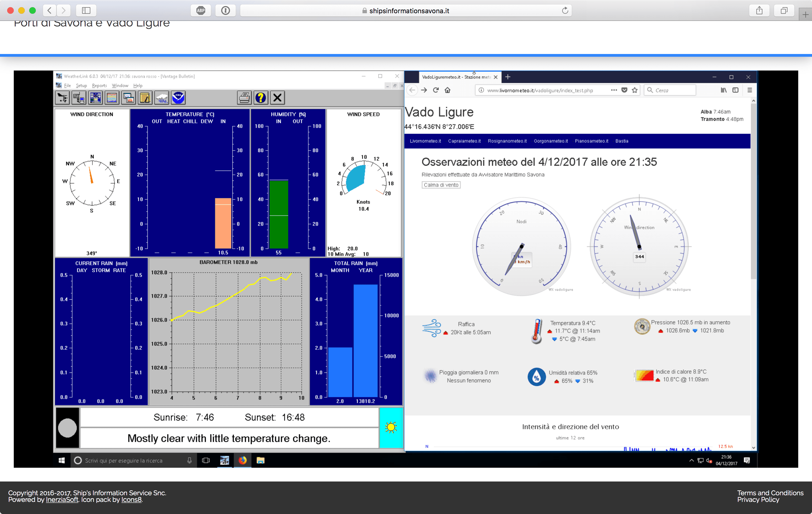The image size is (812, 514).
Task: Open the page actions menu with three dots
Action: pyautogui.click(x=614, y=90)
